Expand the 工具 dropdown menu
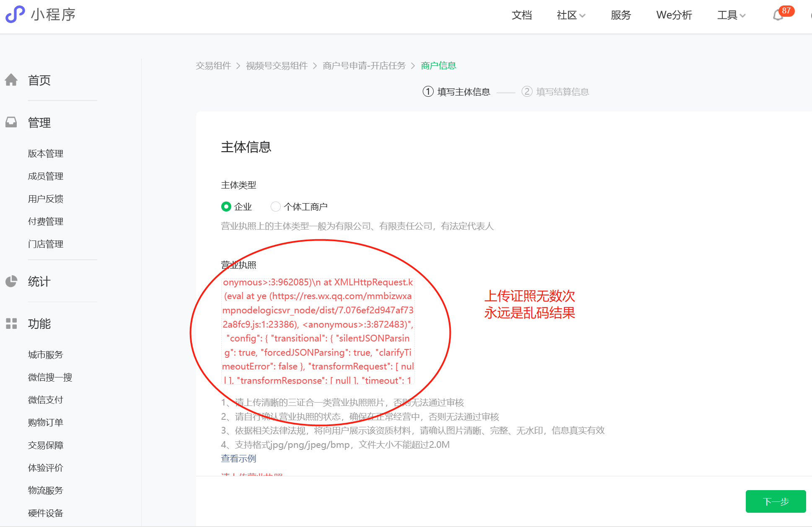This screenshot has width=812, height=527. point(731,15)
